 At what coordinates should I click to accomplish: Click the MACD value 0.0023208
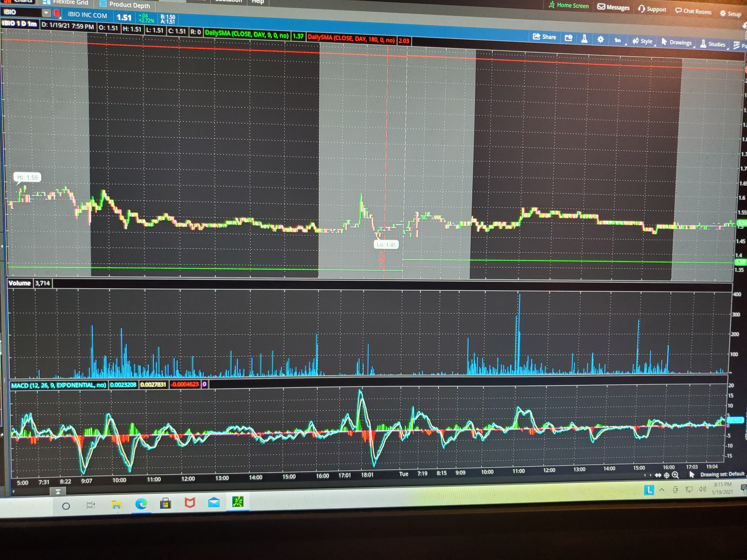[123, 384]
